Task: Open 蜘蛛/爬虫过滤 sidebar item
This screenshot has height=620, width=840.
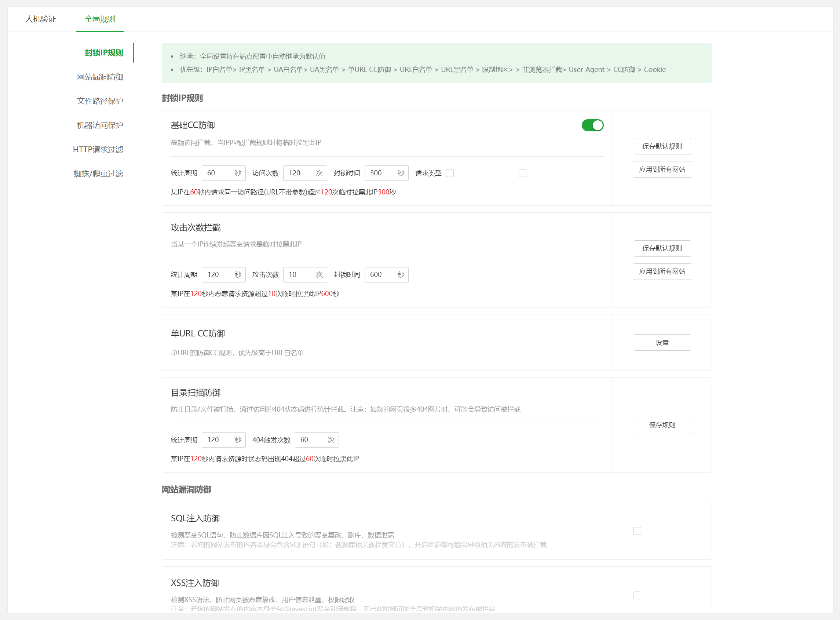Action: (98, 174)
